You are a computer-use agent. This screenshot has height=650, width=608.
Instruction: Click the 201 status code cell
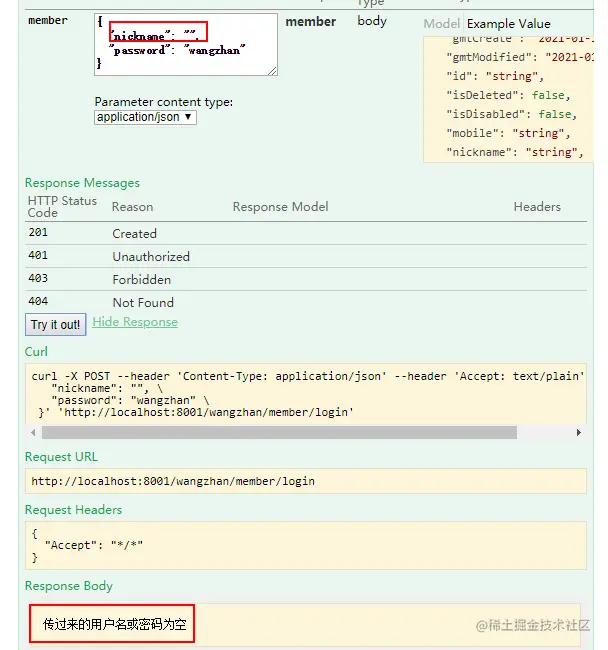click(38, 232)
